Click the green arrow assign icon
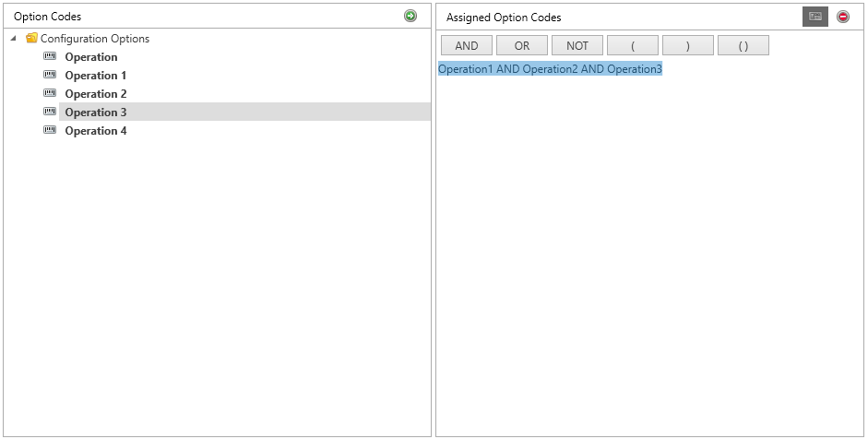The image size is (868, 439). pyautogui.click(x=410, y=17)
